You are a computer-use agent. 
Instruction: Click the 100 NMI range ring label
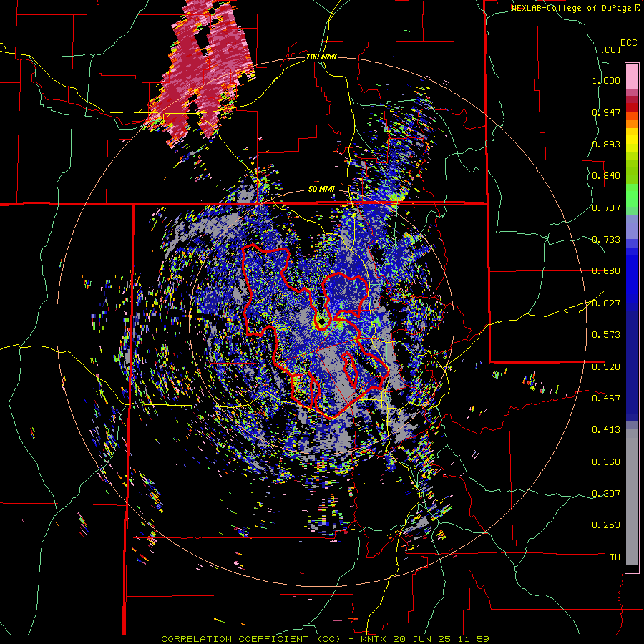(x=321, y=57)
